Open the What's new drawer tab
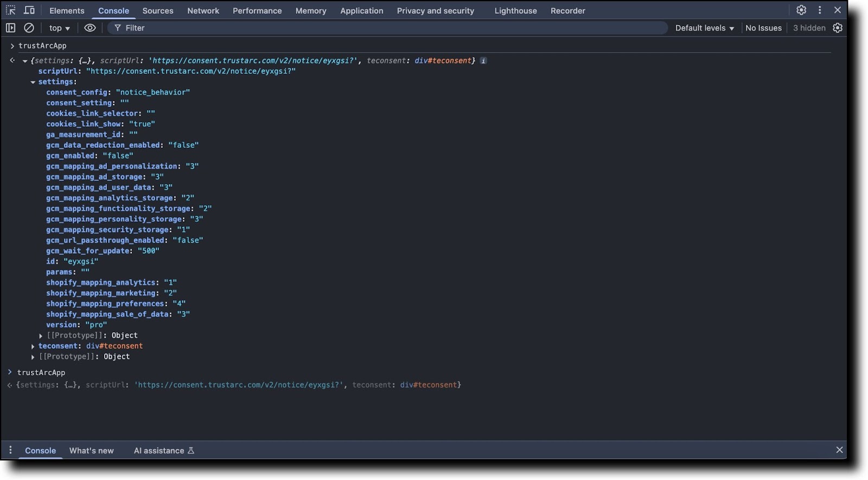 tap(92, 451)
